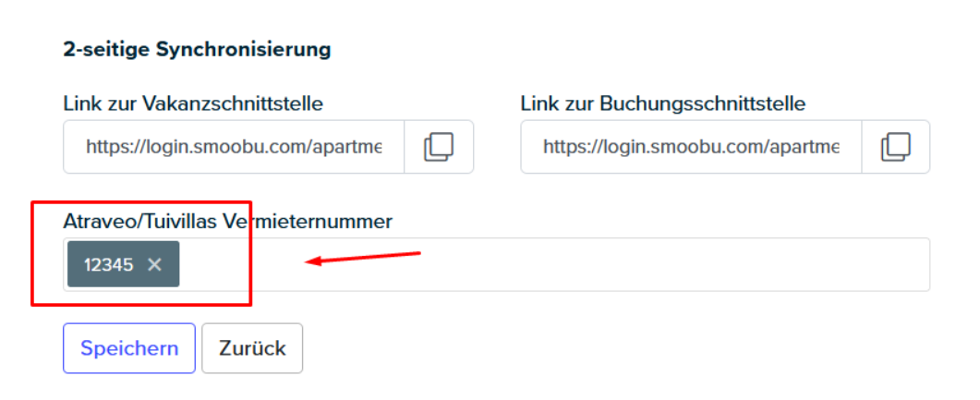Click the 'Zurück' label text
Screen dimensions: 980x400
[252, 348]
